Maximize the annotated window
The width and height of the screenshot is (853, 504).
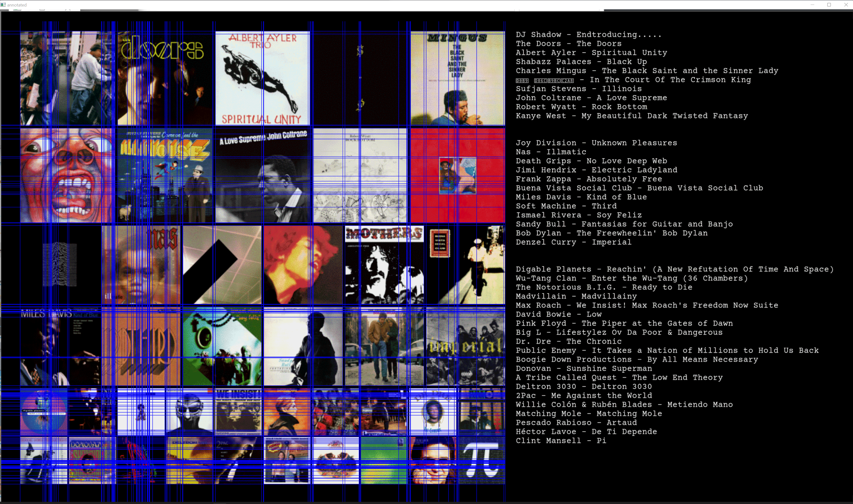829,5
